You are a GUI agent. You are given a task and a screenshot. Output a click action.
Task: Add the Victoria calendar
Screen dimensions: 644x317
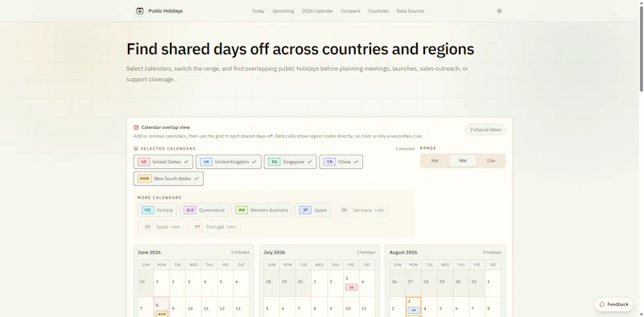pos(157,210)
